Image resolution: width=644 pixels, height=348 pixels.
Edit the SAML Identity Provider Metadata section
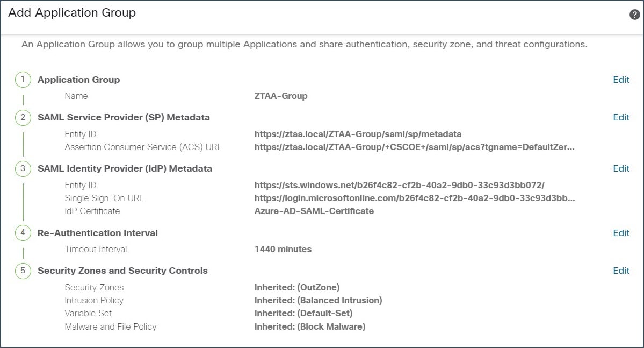click(621, 169)
